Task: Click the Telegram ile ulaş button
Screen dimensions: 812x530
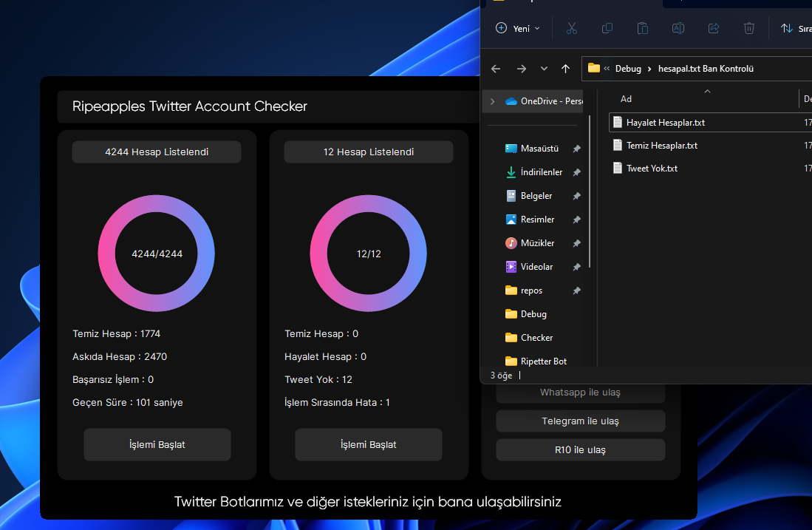Action: (x=580, y=421)
